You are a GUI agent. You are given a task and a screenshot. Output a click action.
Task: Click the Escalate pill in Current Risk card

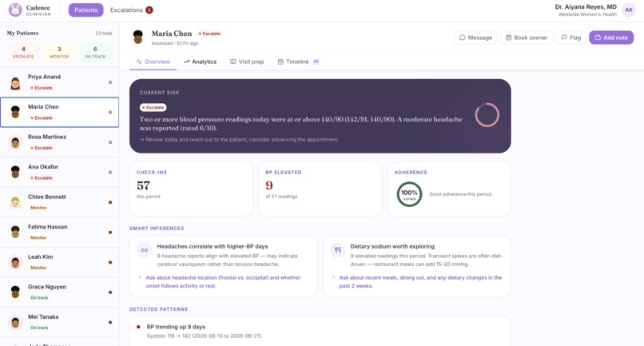153,107
